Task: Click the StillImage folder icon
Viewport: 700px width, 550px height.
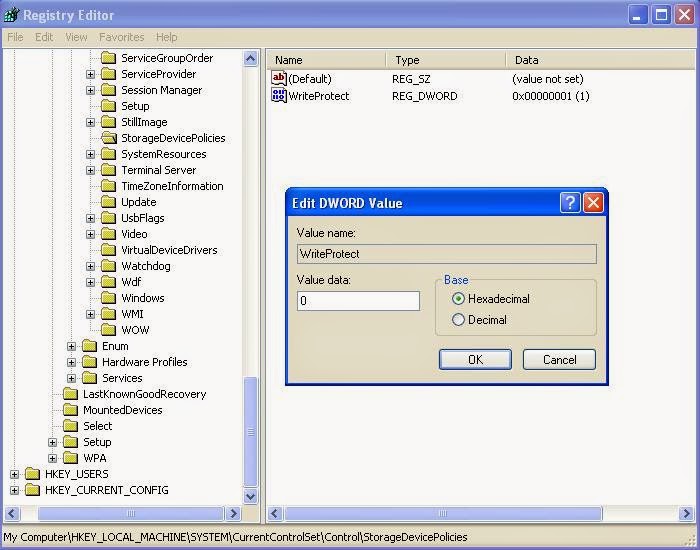Action: pyautogui.click(x=108, y=122)
